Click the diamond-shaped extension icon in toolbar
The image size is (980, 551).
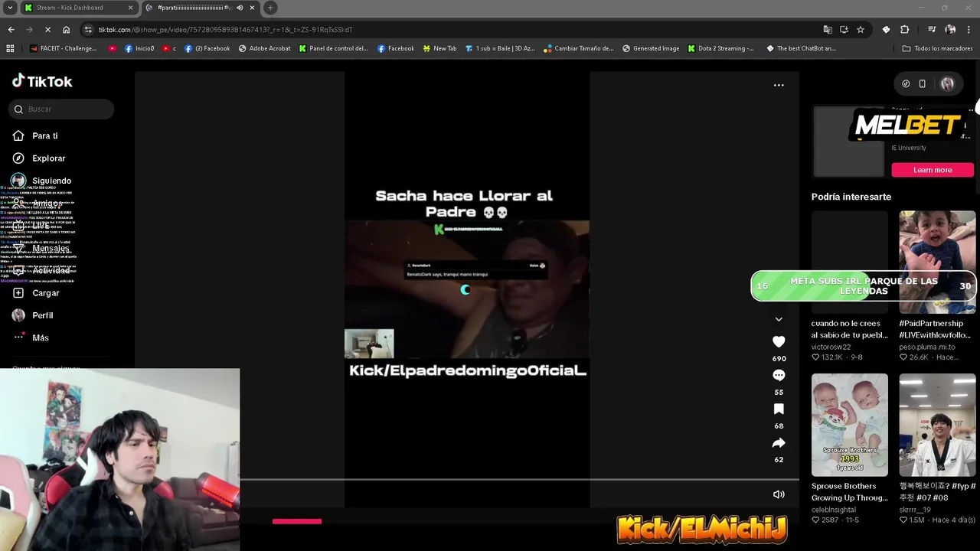coord(886,29)
